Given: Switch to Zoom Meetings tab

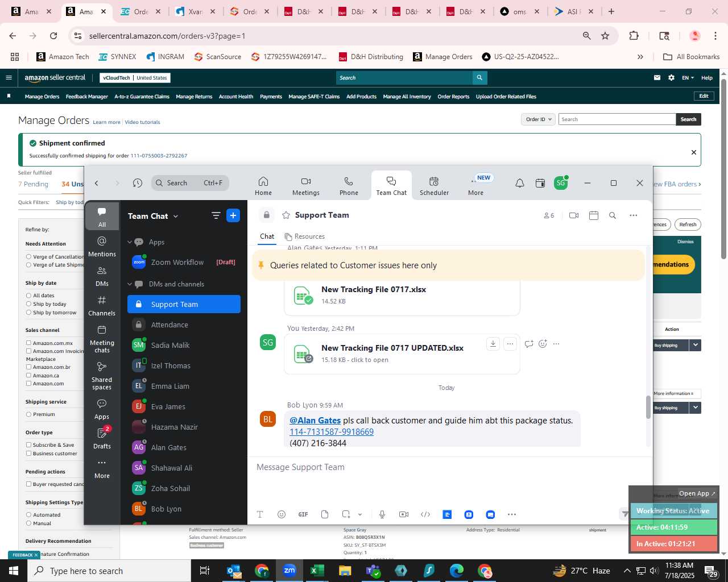Looking at the screenshot, I should (x=305, y=186).
